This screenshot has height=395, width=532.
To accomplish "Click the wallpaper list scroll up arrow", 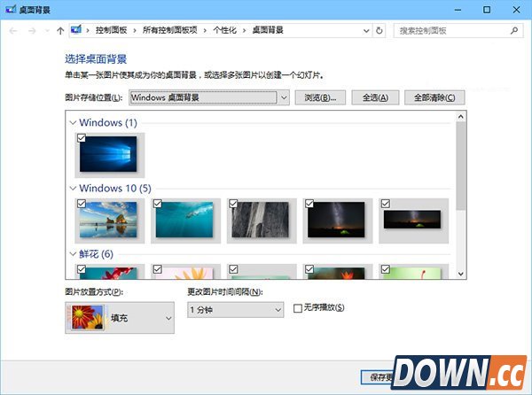I will (x=461, y=117).
